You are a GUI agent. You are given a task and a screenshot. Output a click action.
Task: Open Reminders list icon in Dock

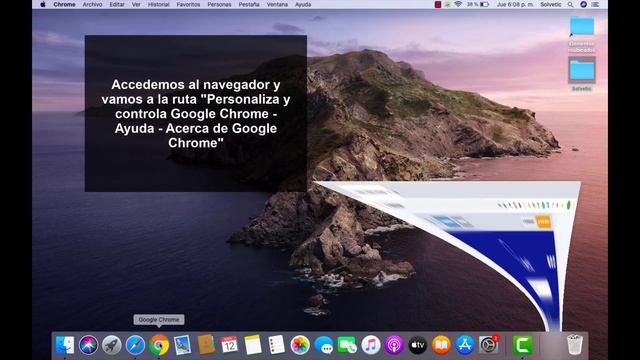coord(276,345)
